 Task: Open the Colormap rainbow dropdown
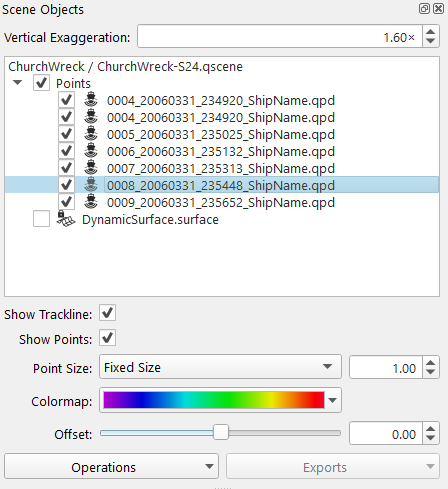[220, 400]
